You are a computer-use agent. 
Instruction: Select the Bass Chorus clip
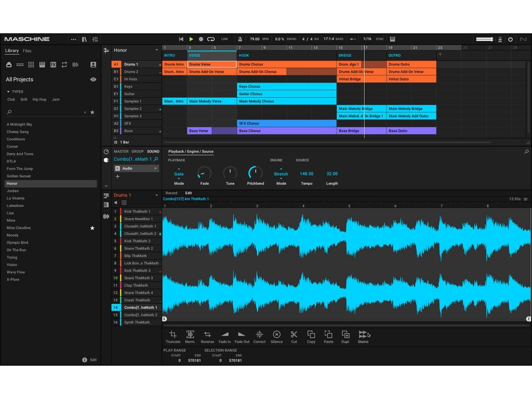coord(287,131)
